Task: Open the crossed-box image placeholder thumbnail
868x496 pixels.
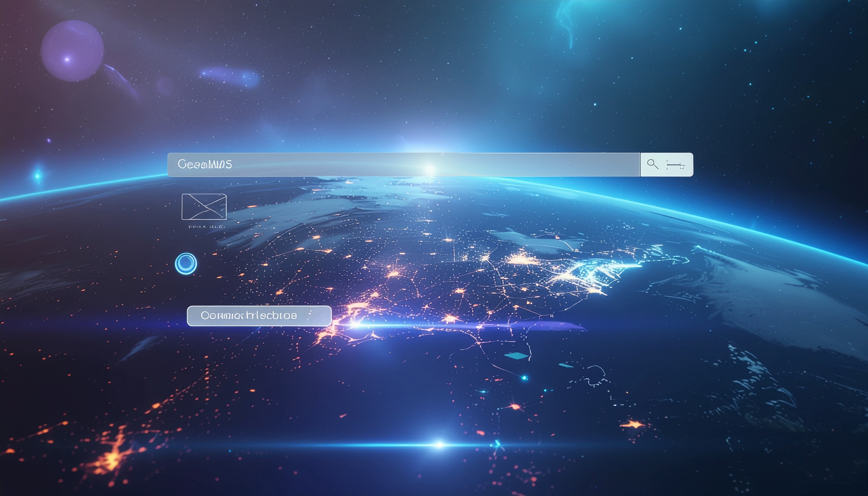Action: [204, 207]
